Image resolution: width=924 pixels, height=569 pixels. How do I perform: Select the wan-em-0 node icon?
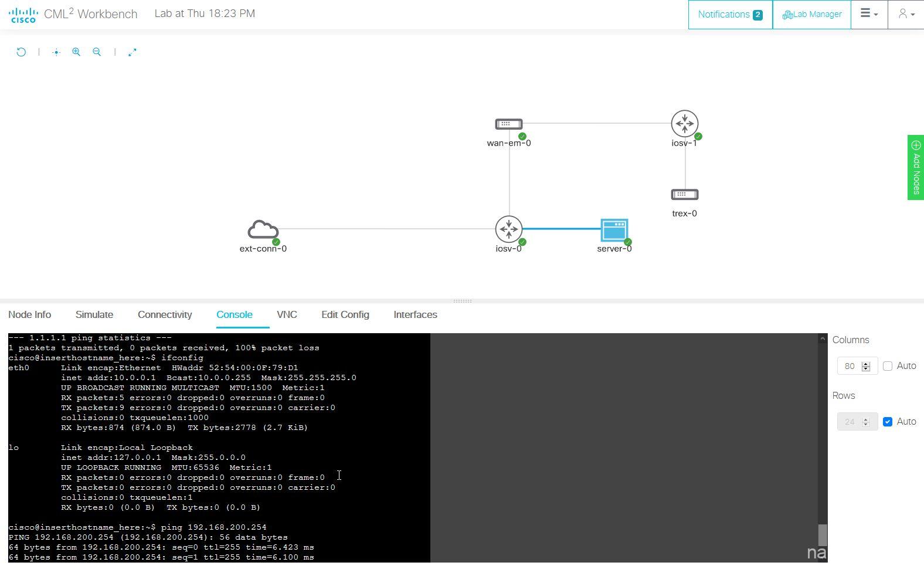(509, 124)
